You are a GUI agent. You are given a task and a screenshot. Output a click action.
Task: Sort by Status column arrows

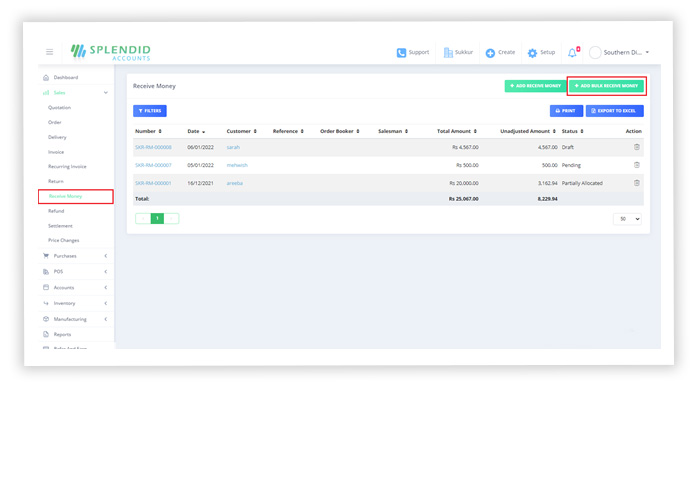582,131
